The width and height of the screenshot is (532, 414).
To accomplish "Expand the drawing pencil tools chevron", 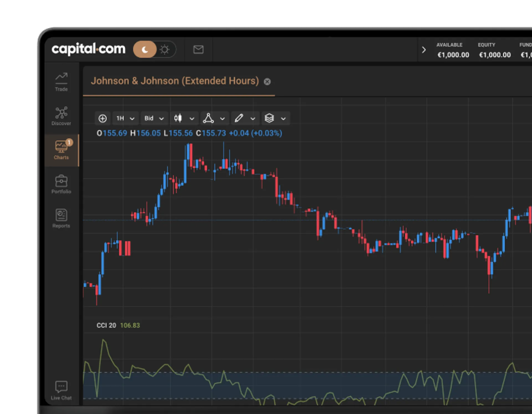I will click(x=253, y=119).
